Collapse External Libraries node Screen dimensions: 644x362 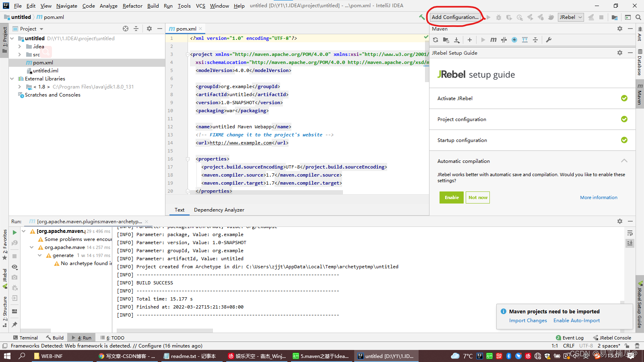pyautogui.click(x=12, y=79)
